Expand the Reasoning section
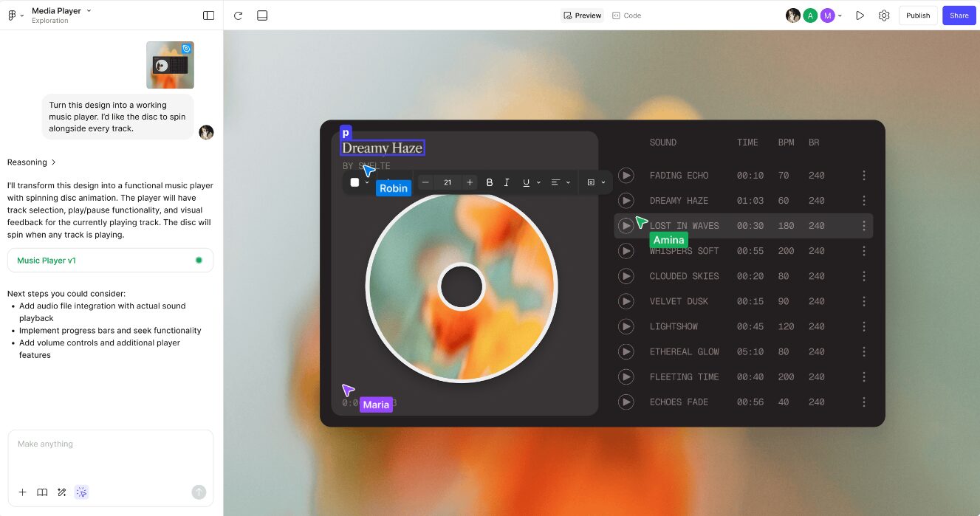The height and width of the screenshot is (516, 980). click(x=32, y=162)
